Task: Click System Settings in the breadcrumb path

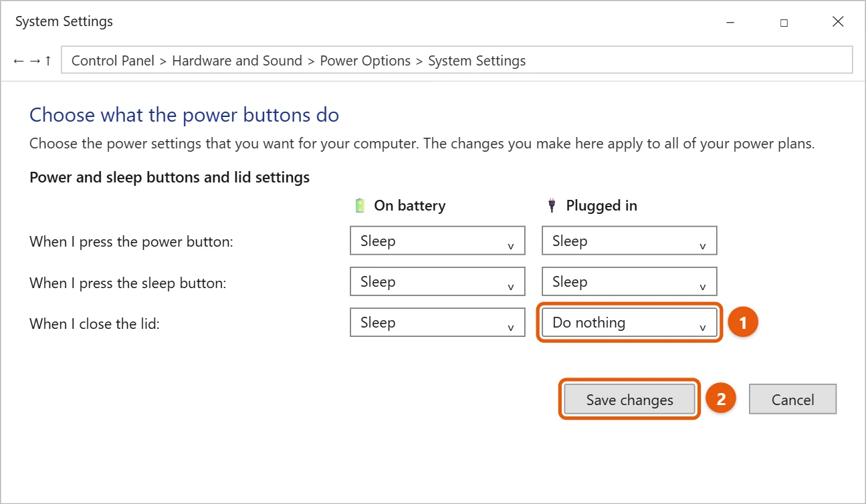Action: coord(477,61)
